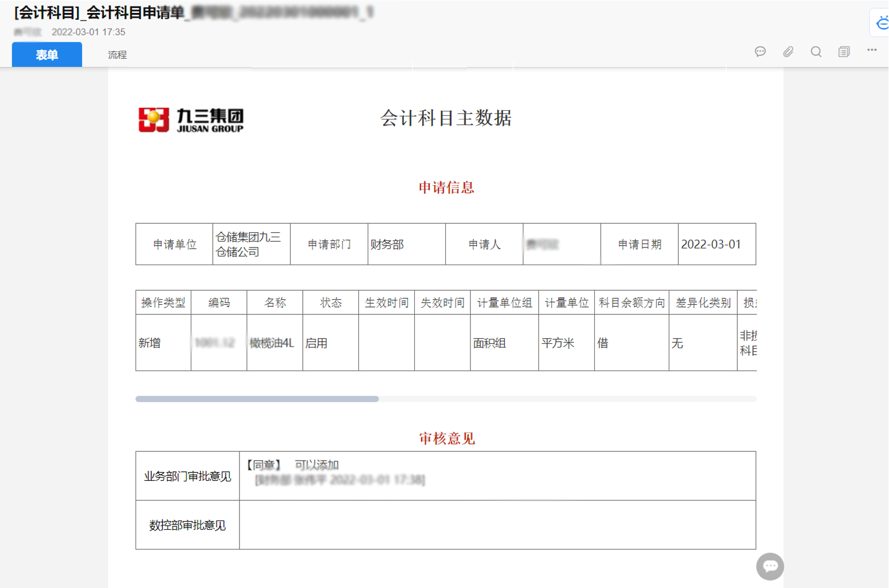Image resolution: width=889 pixels, height=588 pixels.
Task: Click the 名称 column header
Action: coord(275,303)
